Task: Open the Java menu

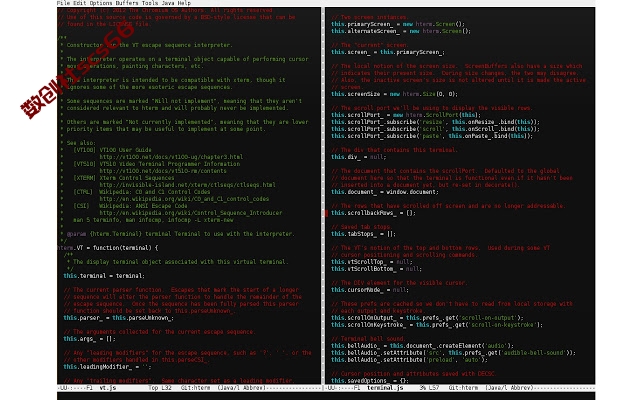Action: coord(168,3)
